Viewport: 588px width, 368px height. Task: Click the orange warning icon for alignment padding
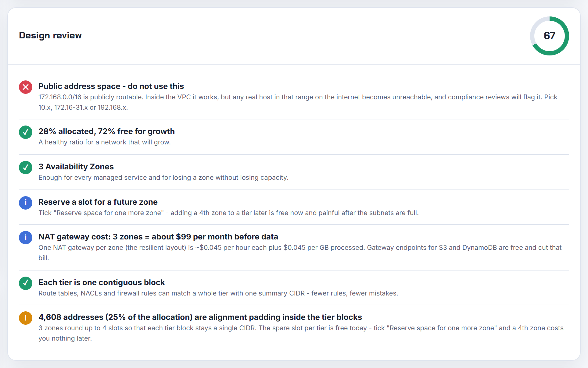pyautogui.click(x=26, y=318)
